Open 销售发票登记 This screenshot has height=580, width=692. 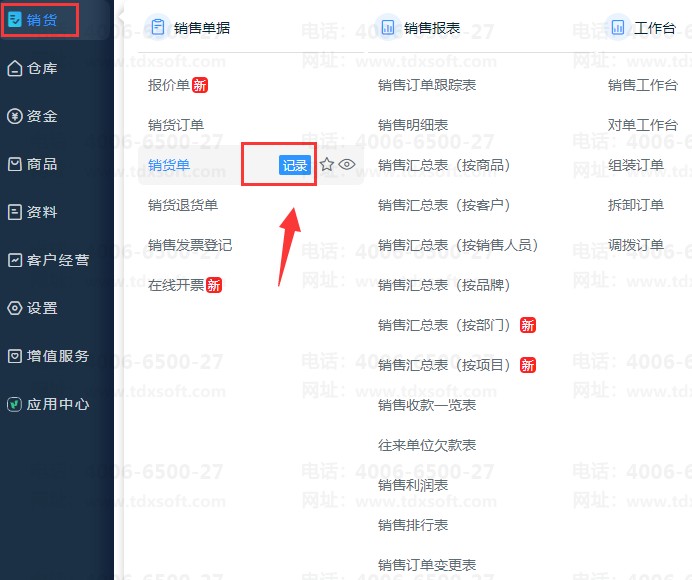pyautogui.click(x=190, y=245)
